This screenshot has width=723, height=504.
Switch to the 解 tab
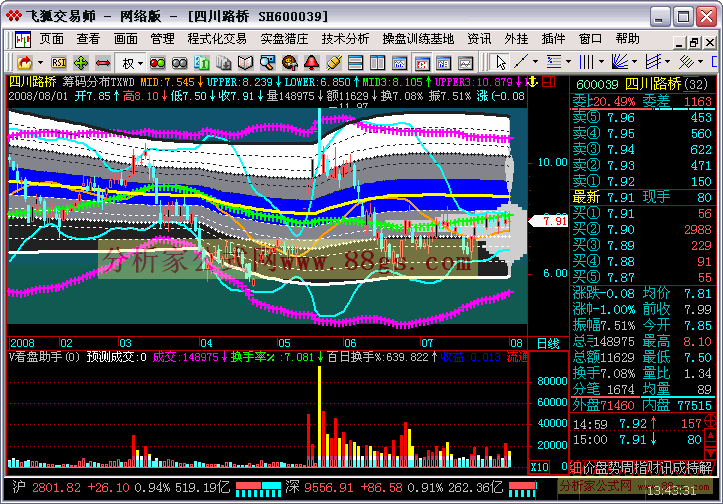[705, 467]
